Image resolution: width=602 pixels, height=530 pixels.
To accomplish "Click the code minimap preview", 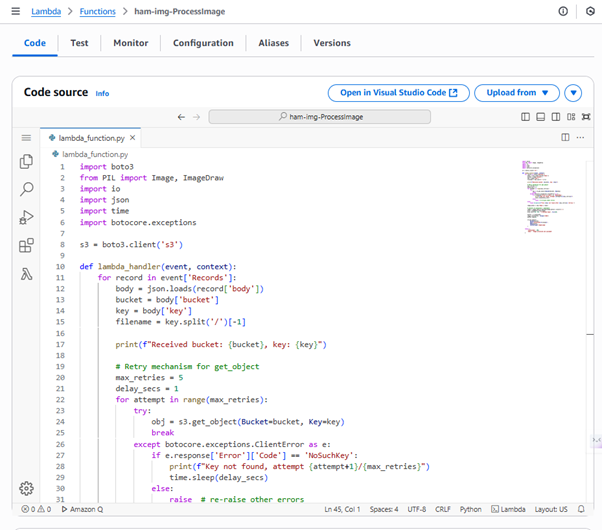I will pos(549,197).
